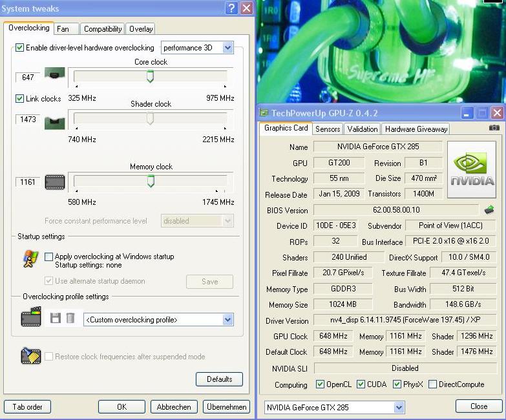The width and height of the screenshot is (506, 420).
Task: Click the NVIDIA logo in GPU-Z
Action: (472, 169)
